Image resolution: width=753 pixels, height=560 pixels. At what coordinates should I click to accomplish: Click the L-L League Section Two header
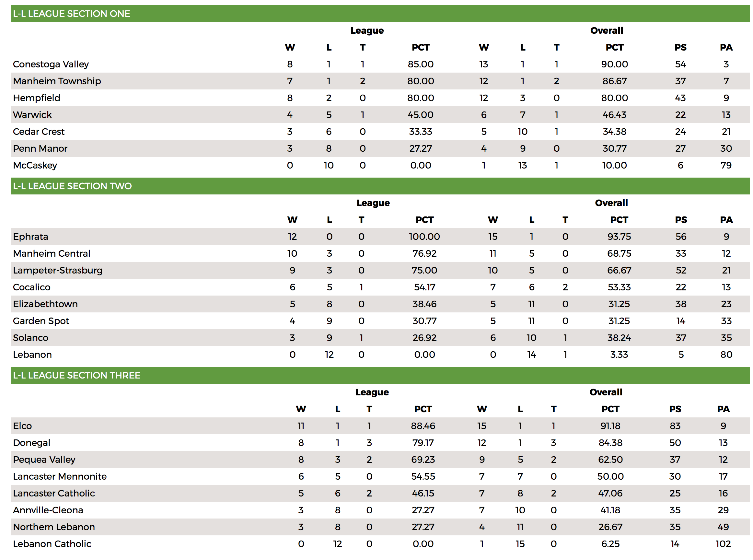380,186
